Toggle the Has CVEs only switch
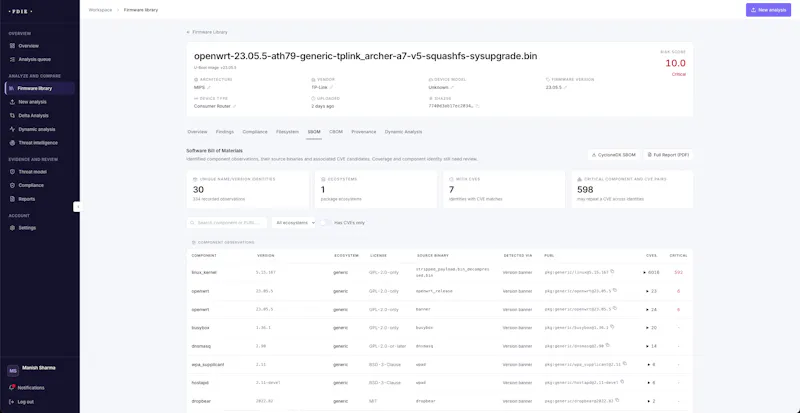Screen dimensions: 800x413 (x=325, y=223)
